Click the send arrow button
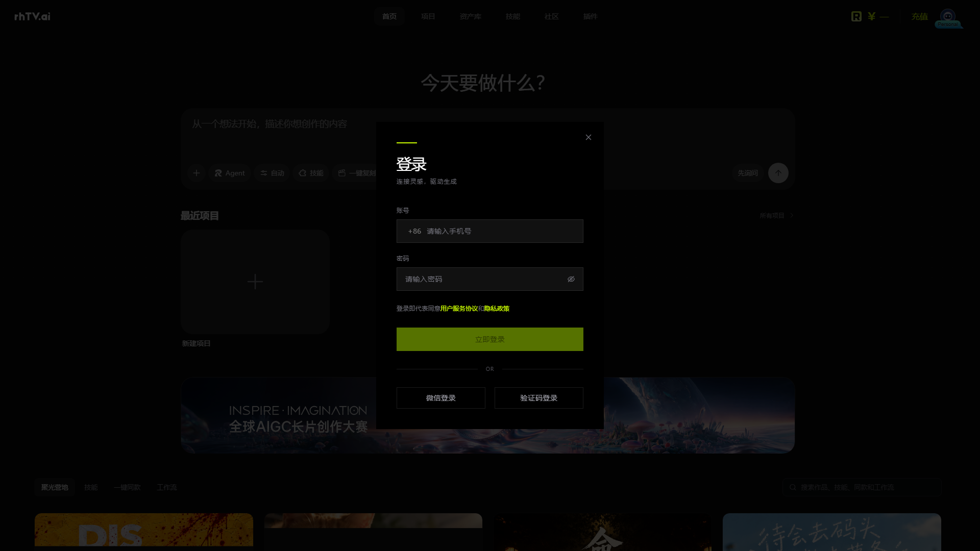The width and height of the screenshot is (980, 551). click(x=778, y=173)
